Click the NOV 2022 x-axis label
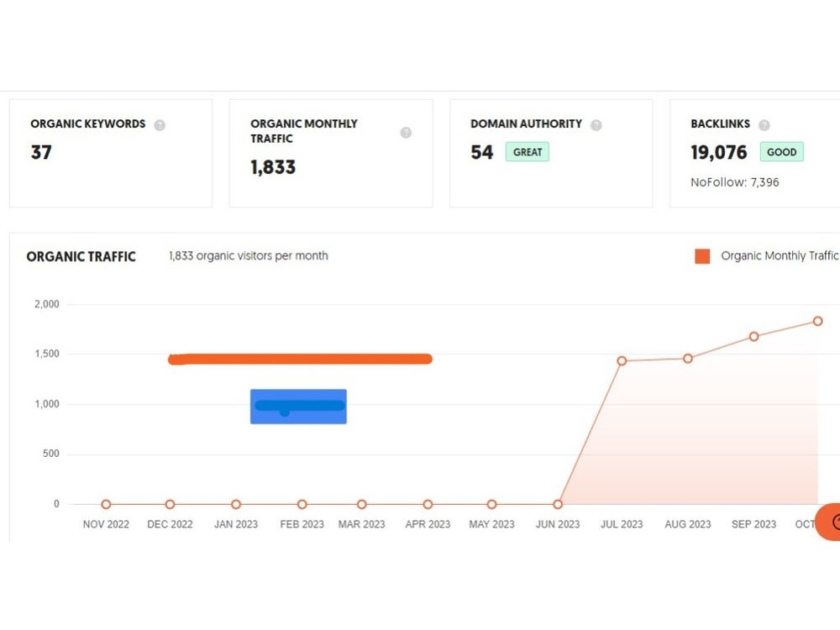 pos(106,524)
